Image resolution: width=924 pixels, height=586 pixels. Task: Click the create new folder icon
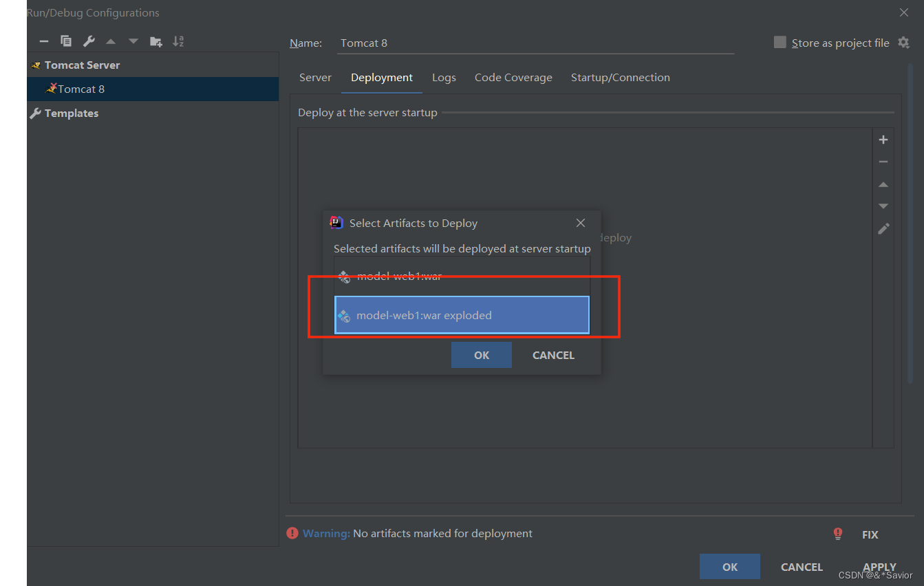(x=156, y=42)
